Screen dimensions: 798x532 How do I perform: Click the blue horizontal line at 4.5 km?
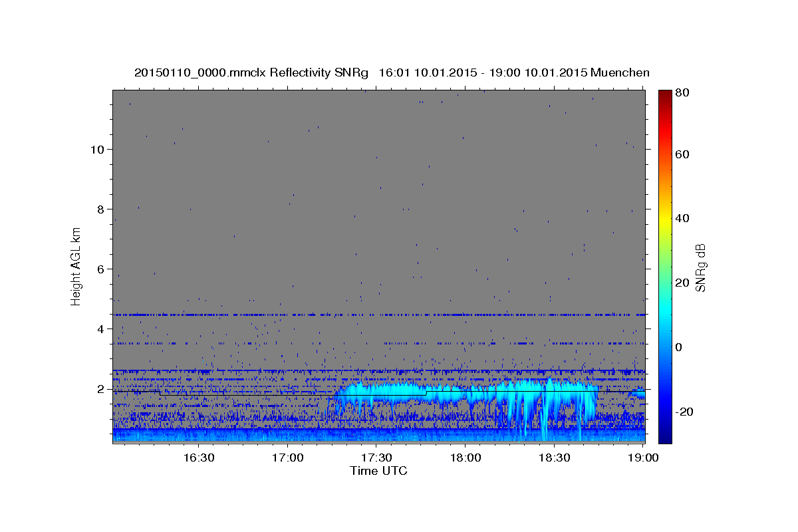pyautogui.click(x=379, y=315)
